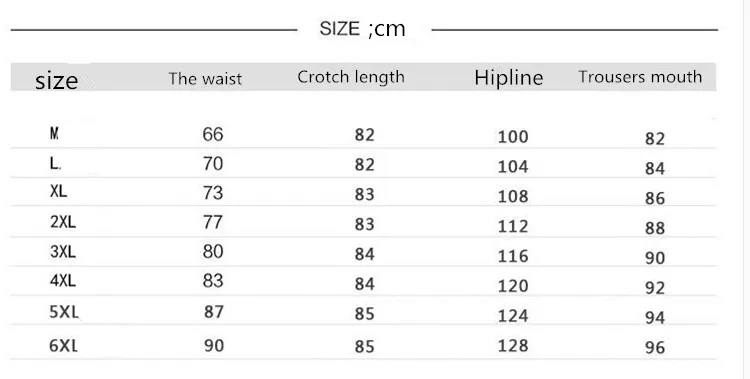
Task: Click waist value 66 for size M
Action: click(x=213, y=134)
